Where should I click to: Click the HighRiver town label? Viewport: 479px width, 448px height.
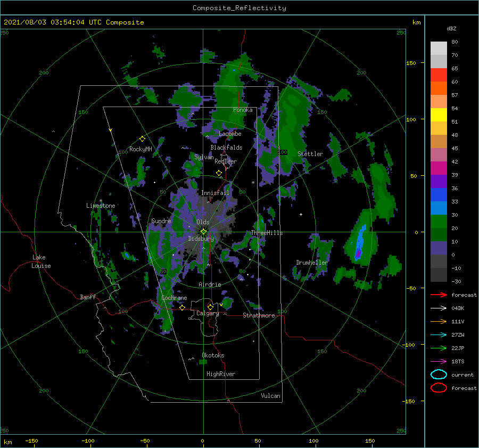click(221, 374)
